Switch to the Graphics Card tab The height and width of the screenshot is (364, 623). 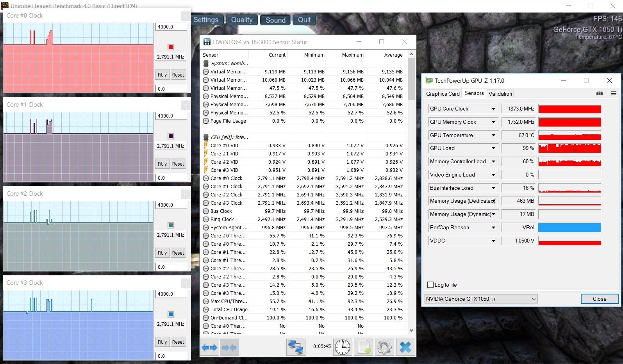click(x=443, y=94)
